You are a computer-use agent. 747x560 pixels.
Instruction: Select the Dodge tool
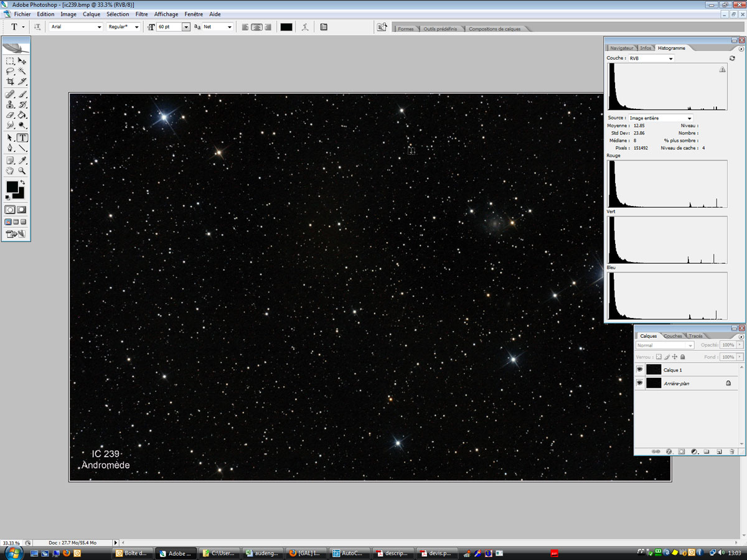pyautogui.click(x=22, y=124)
